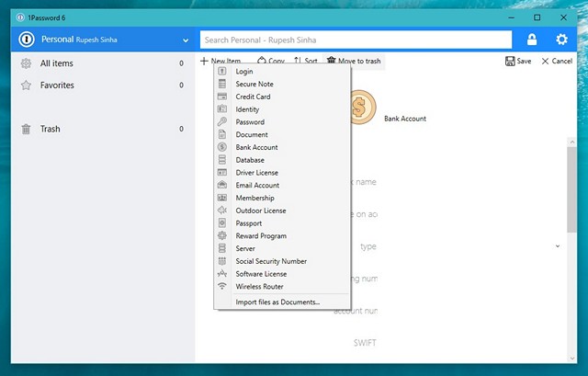
Task: Click the scrollbar up arrow
Action: click(571, 142)
